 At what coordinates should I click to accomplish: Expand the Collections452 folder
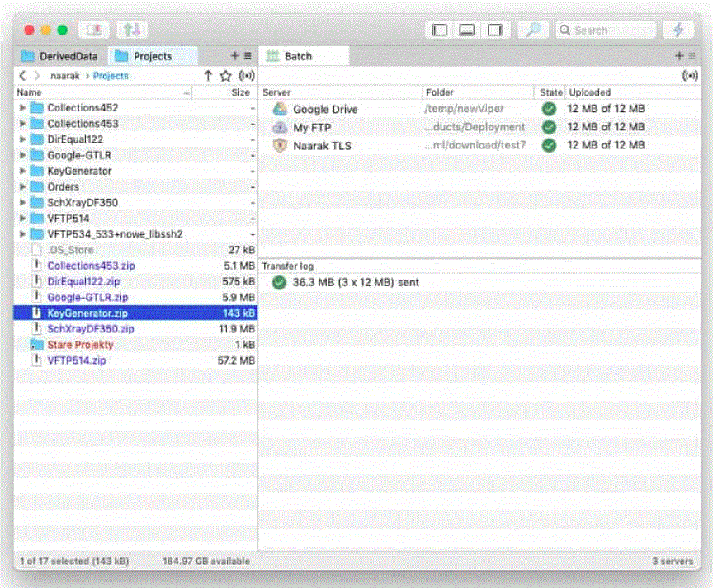coord(22,108)
